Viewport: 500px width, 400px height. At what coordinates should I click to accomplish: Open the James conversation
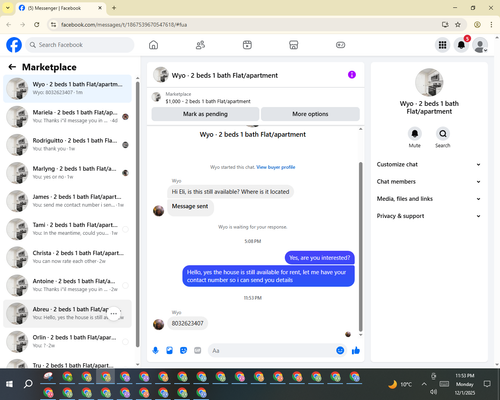click(68, 201)
